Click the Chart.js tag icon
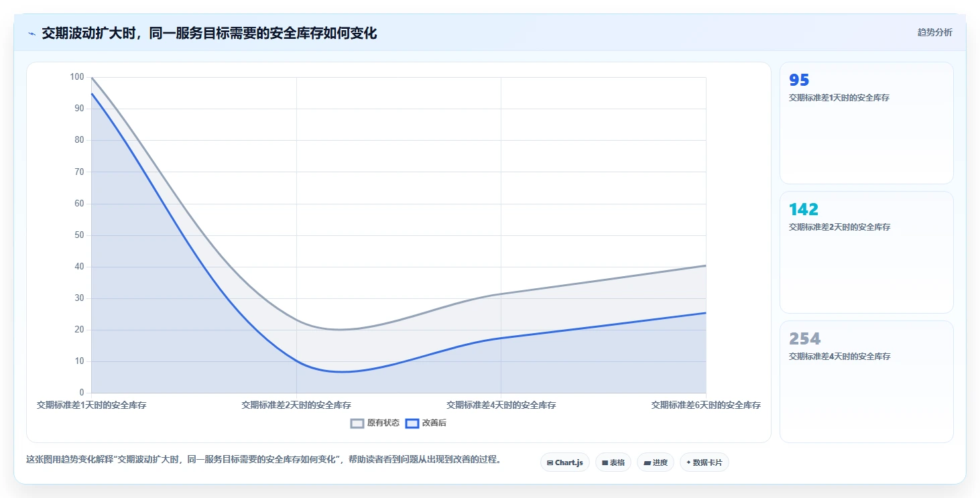Viewport: 980px width, 498px height. pos(550,462)
